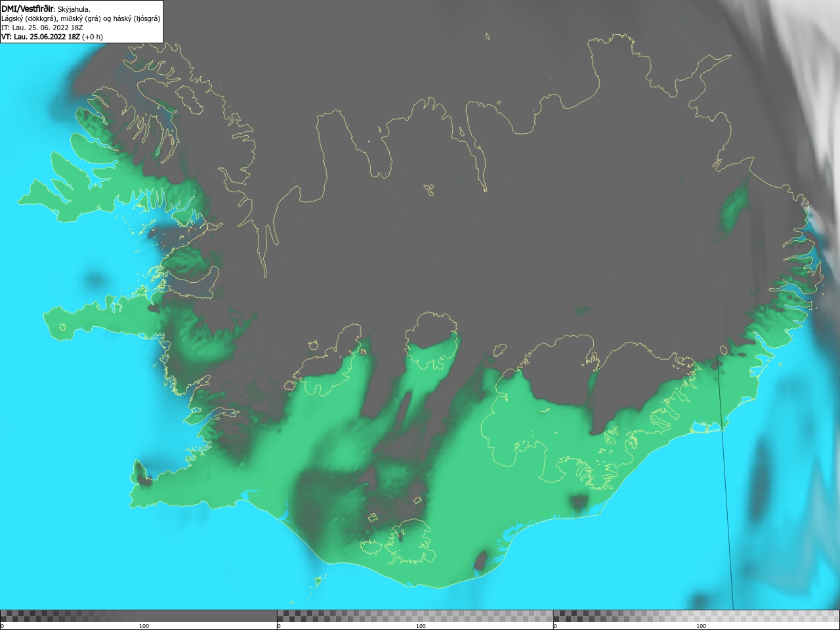Click the dark gray low-cloud legend bar
This screenshot has height=630, width=840.
(x=138, y=616)
